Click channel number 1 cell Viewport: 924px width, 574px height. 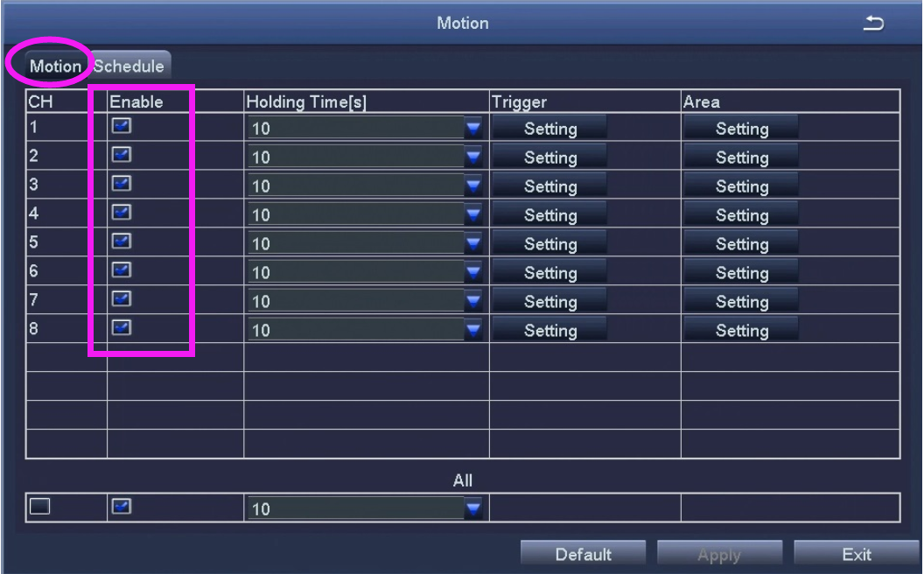tap(66, 127)
